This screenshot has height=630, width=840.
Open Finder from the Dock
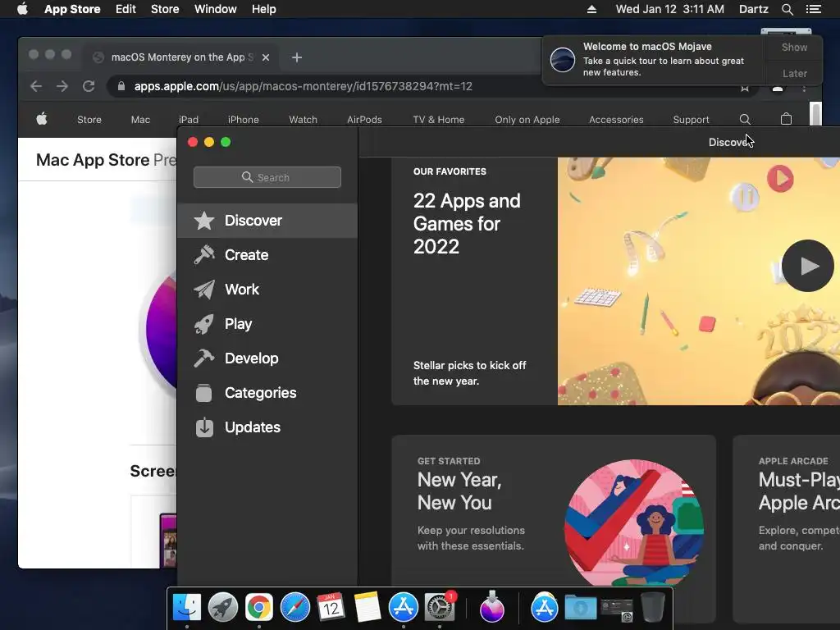tap(186, 607)
